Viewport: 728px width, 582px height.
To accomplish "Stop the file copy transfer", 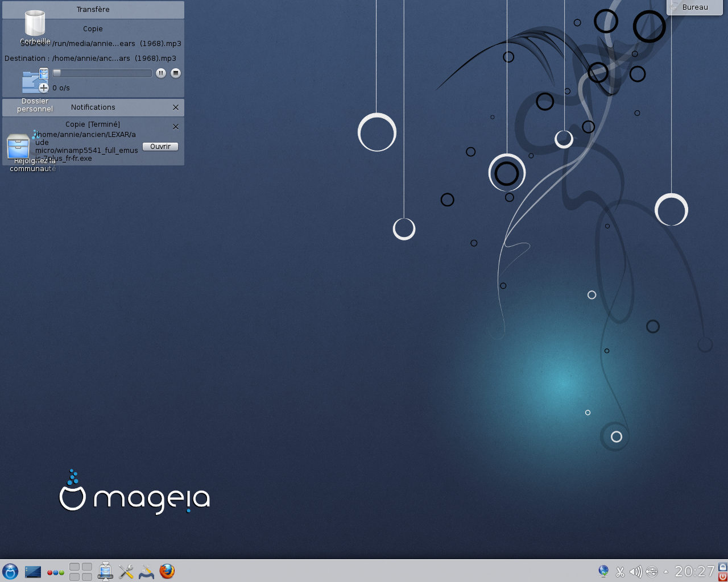I will pos(176,73).
